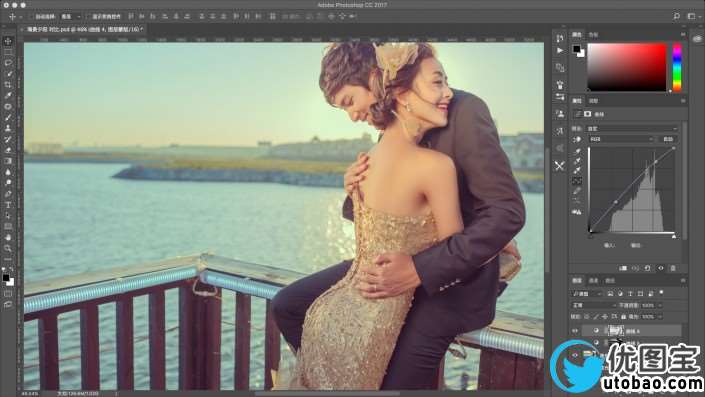Activate on-image adjustment hand tool in Curves
The image size is (705, 397).
coord(577,139)
